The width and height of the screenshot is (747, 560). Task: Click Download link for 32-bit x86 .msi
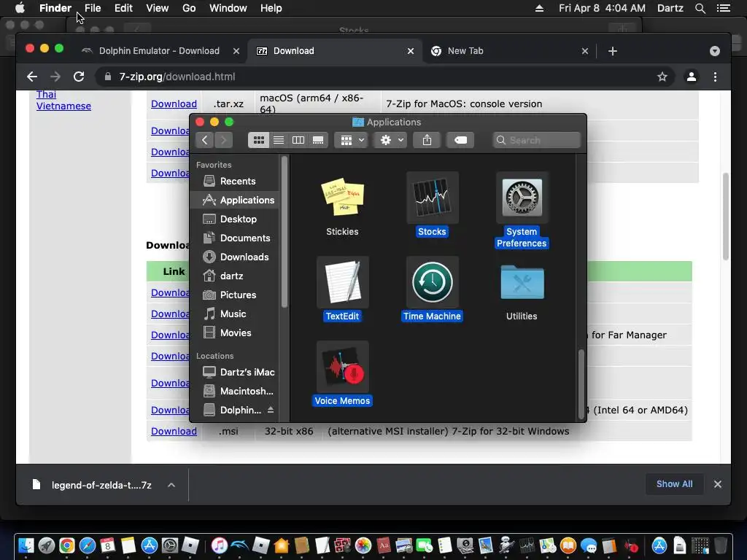pyautogui.click(x=174, y=431)
